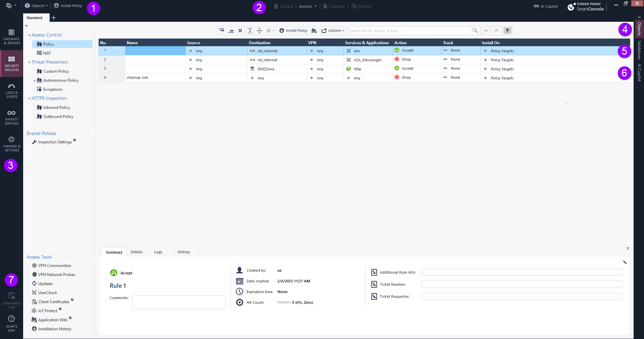Add a rule below using the toolbar icon
Viewport: 644px width, 339px height.
[x=231, y=30]
